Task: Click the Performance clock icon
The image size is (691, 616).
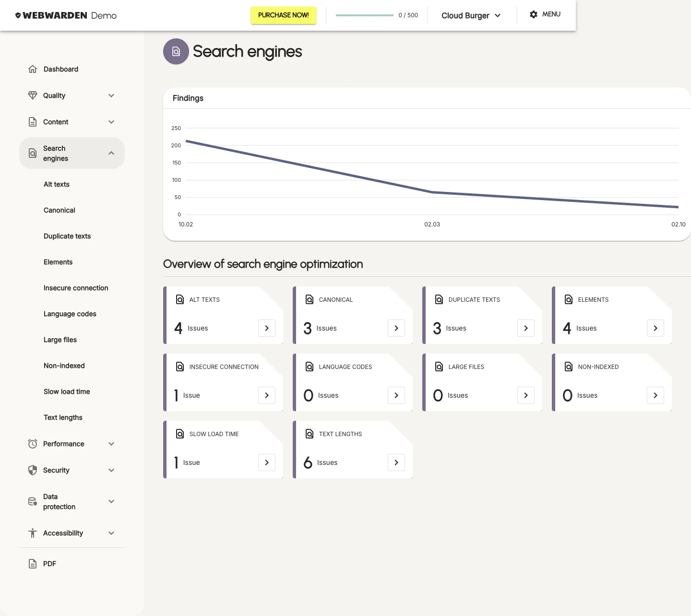Action: coord(33,444)
